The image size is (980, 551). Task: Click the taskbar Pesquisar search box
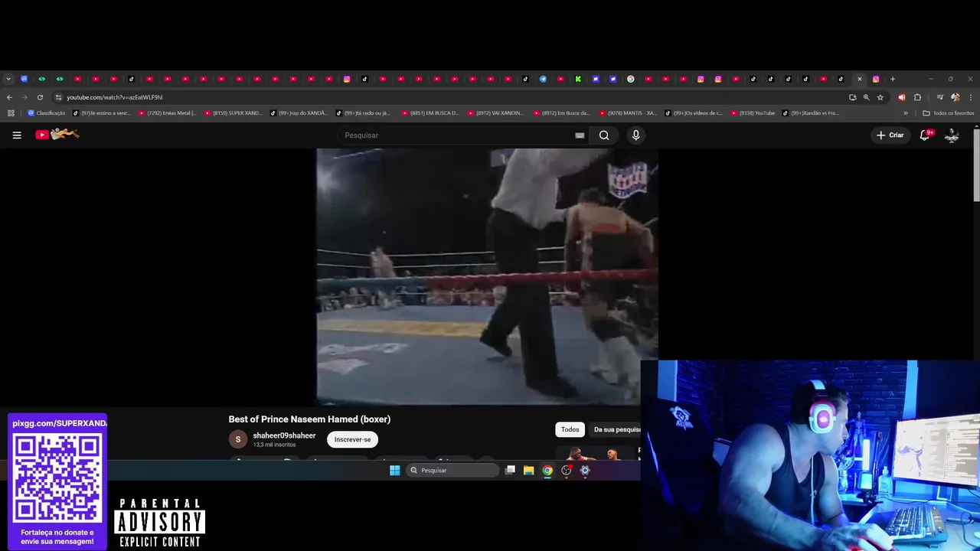pyautogui.click(x=452, y=471)
